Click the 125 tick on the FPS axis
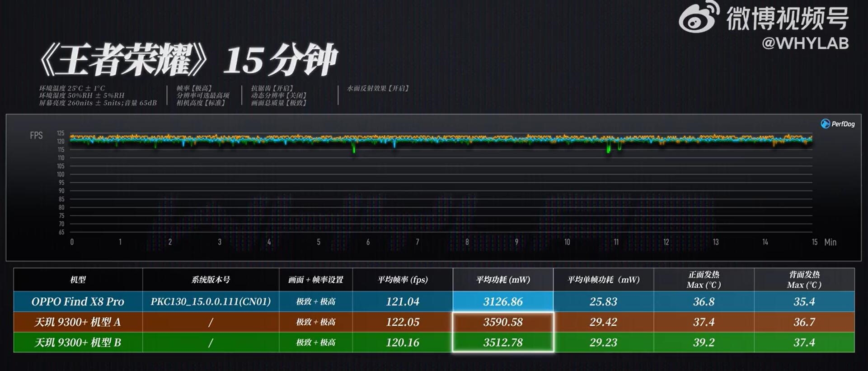Viewport: 868px width, 371px height. (61, 133)
